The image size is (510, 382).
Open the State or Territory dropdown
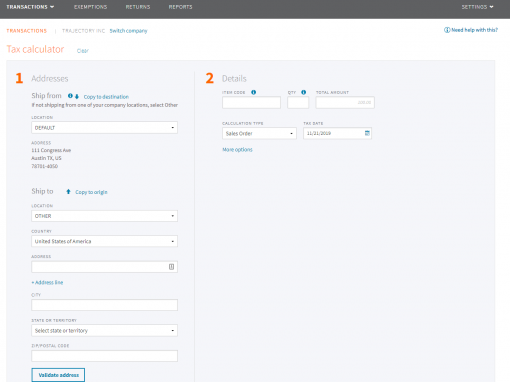click(x=104, y=331)
